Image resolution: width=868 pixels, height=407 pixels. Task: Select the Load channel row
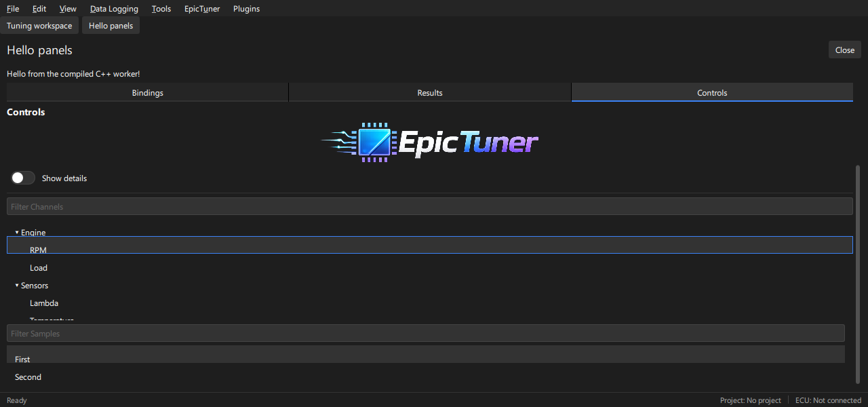click(430, 268)
